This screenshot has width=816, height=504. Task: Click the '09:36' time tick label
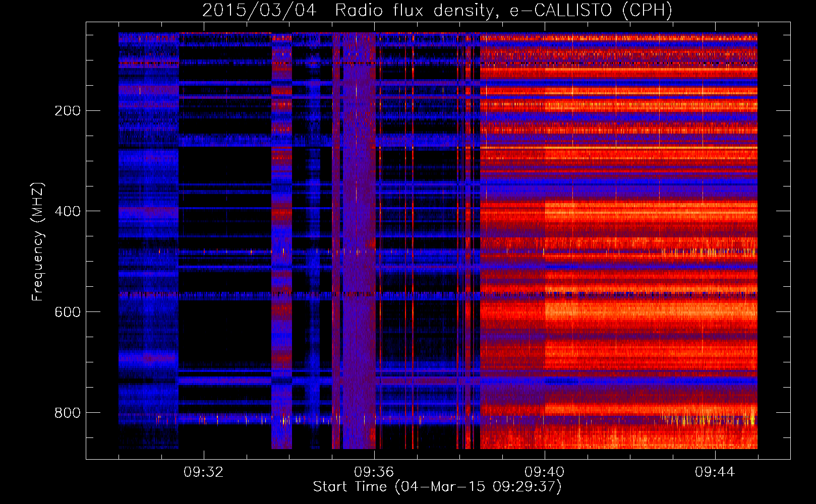coord(374,472)
